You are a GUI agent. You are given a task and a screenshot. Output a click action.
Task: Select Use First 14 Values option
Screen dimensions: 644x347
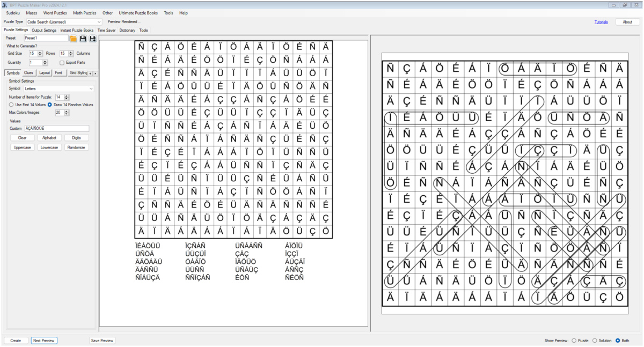[26, 105]
